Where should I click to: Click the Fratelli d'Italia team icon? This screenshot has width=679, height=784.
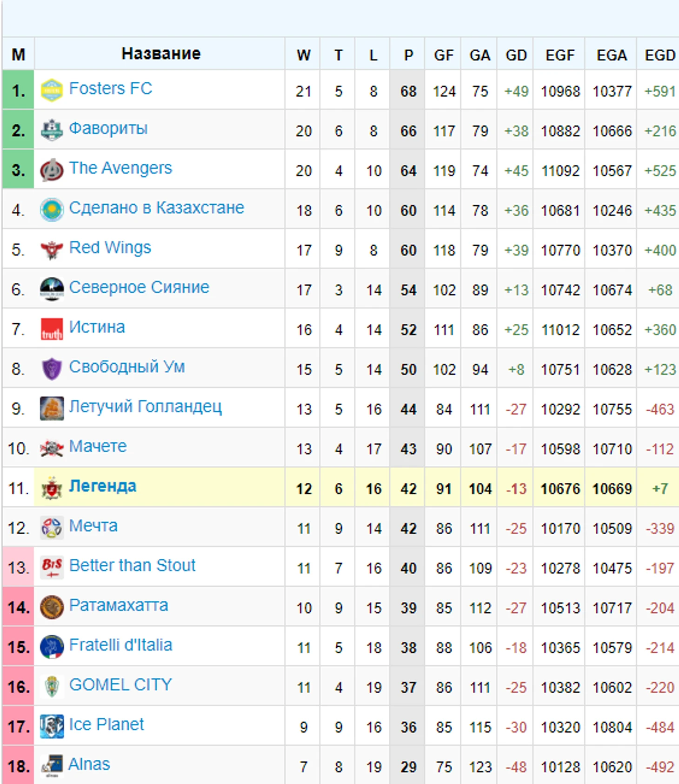point(52,647)
